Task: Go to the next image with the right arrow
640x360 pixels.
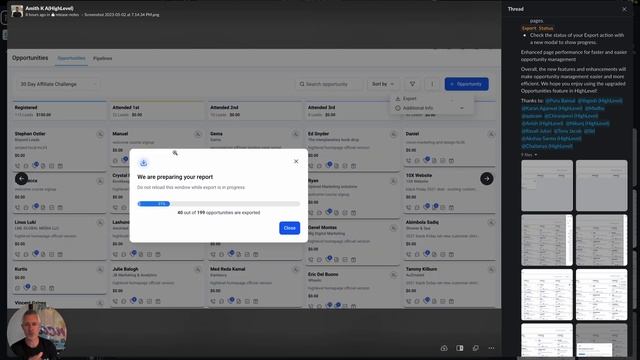Action: tap(487, 178)
